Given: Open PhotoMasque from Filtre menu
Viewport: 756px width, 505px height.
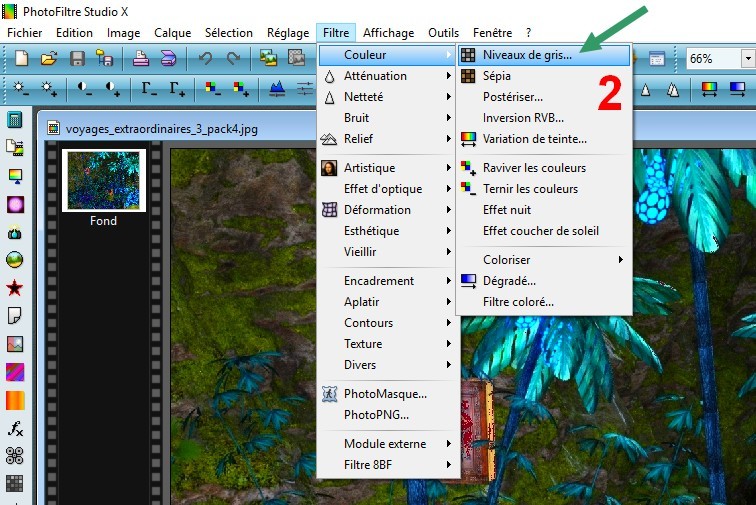Looking at the screenshot, I should pos(388,394).
